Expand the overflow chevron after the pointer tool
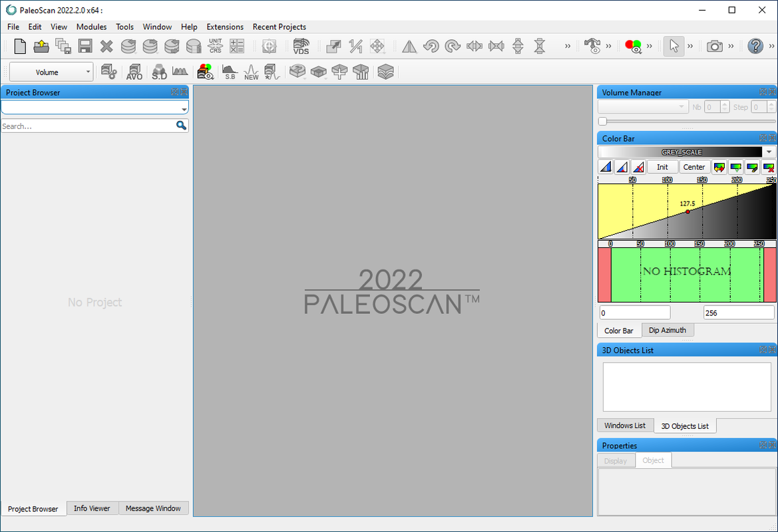778x532 pixels. click(690, 46)
